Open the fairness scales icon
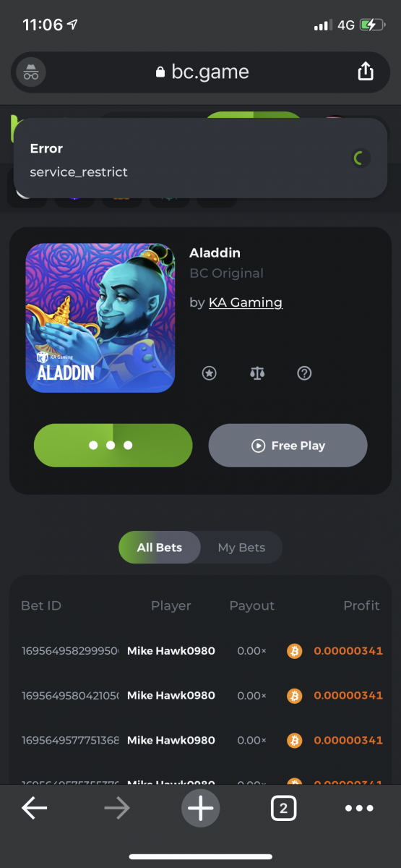401x868 pixels. tap(256, 373)
